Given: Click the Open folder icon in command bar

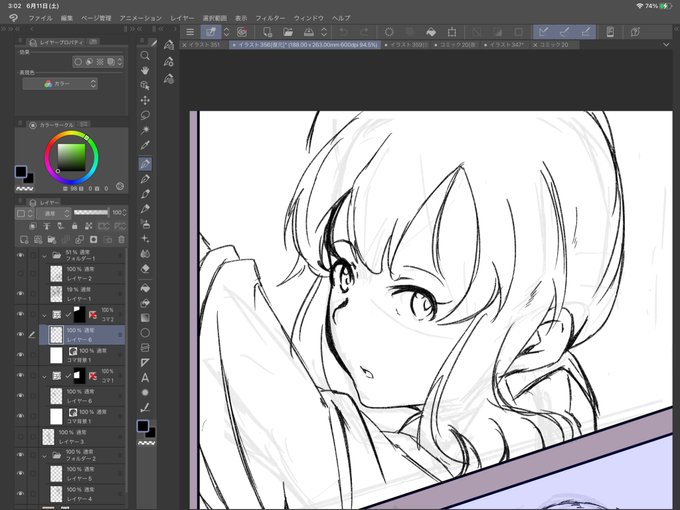Looking at the screenshot, I should [288, 32].
